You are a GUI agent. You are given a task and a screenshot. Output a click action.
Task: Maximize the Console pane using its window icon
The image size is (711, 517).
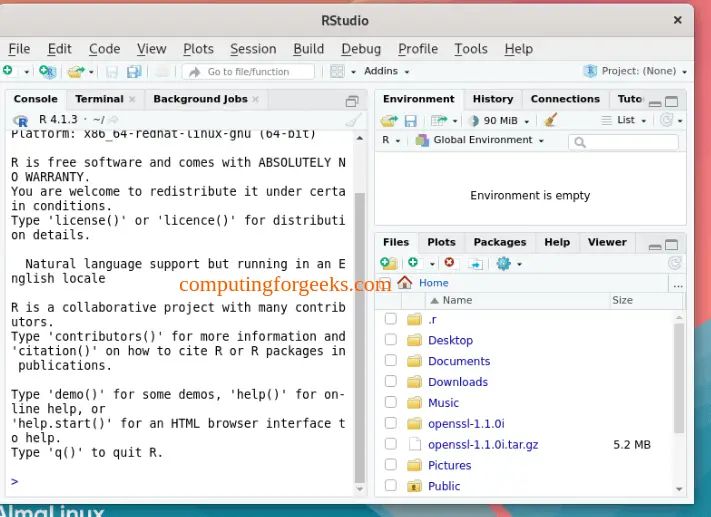pos(352,101)
